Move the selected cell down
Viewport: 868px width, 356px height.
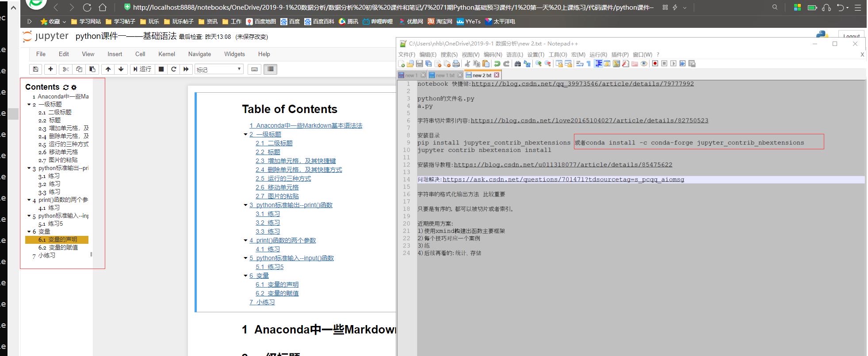(121, 69)
